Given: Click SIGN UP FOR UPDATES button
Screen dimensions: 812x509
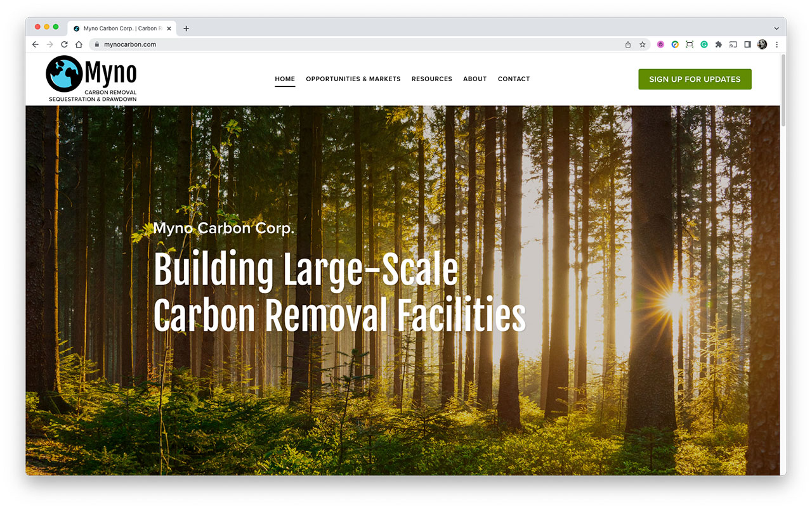Looking at the screenshot, I should tap(695, 79).
